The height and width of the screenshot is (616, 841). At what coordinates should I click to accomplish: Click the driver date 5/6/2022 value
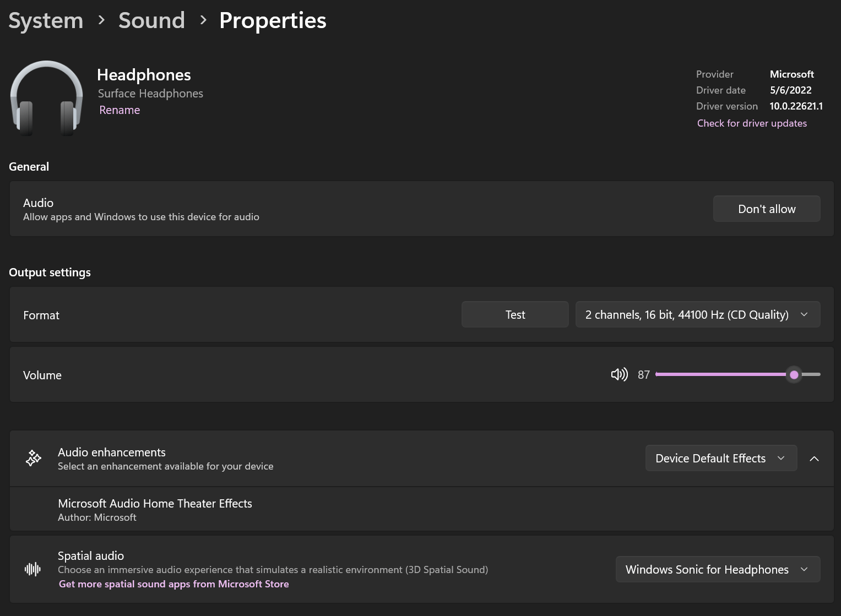[x=791, y=90]
